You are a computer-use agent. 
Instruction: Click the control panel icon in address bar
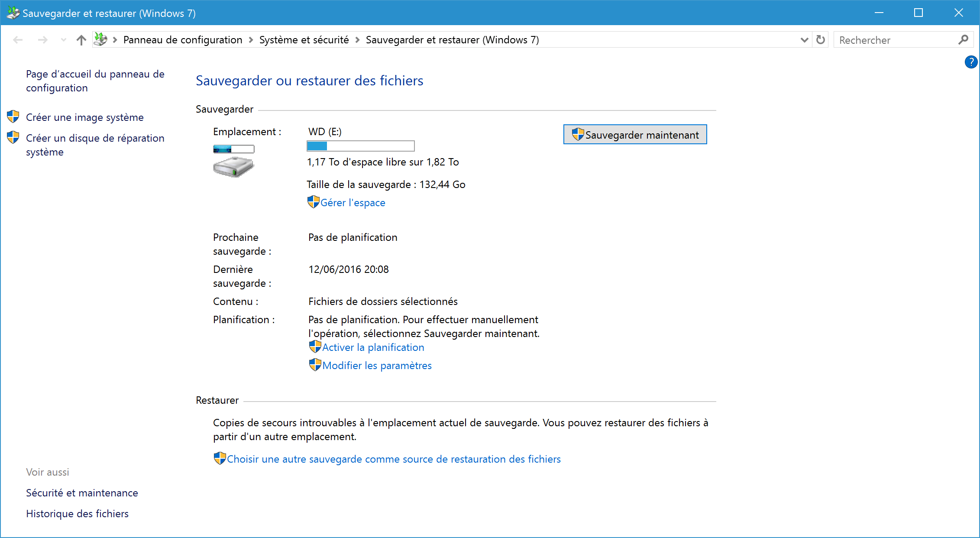click(100, 39)
